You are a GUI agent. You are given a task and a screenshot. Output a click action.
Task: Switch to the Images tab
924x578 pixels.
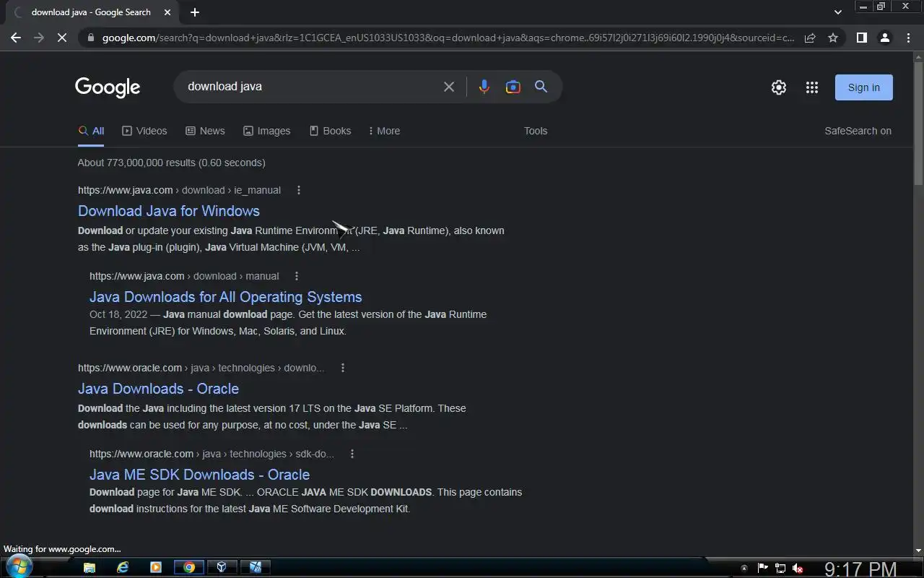[266, 131]
